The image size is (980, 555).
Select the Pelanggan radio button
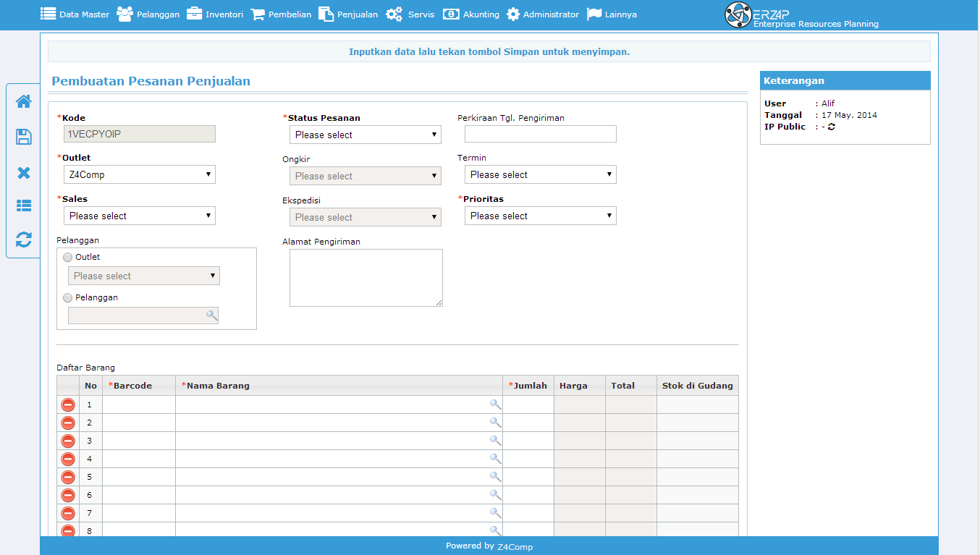[68, 298]
